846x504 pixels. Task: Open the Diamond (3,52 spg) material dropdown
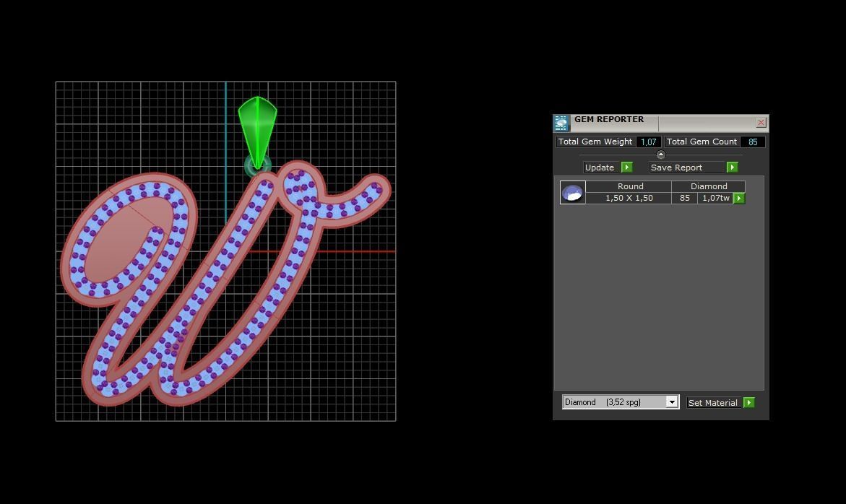(x=620, y=402)
